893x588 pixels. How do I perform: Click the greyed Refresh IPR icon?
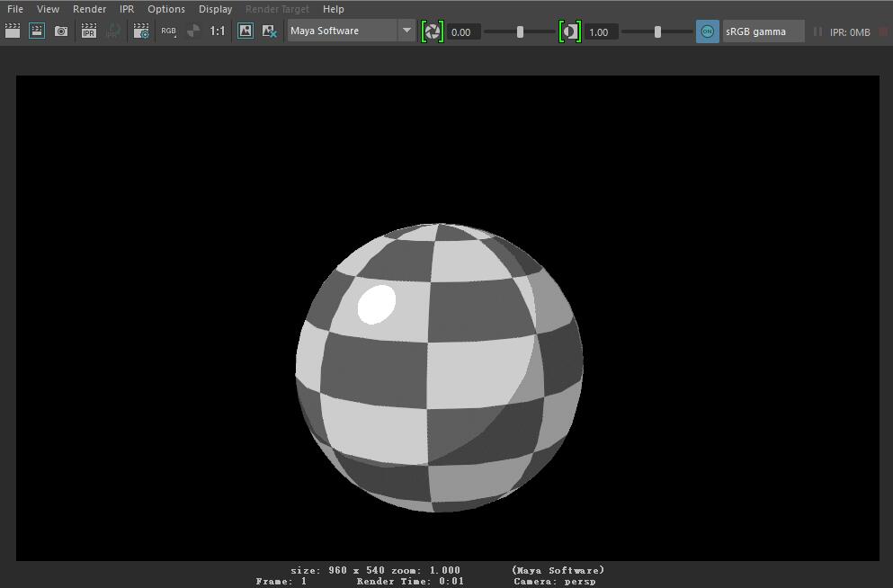click(113, 31)
